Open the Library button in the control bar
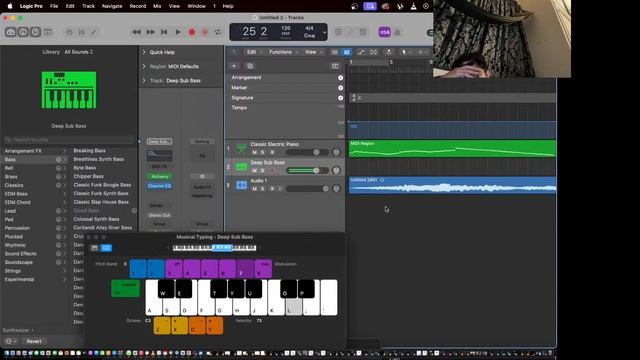640x360 pixels. click(11, 32)
